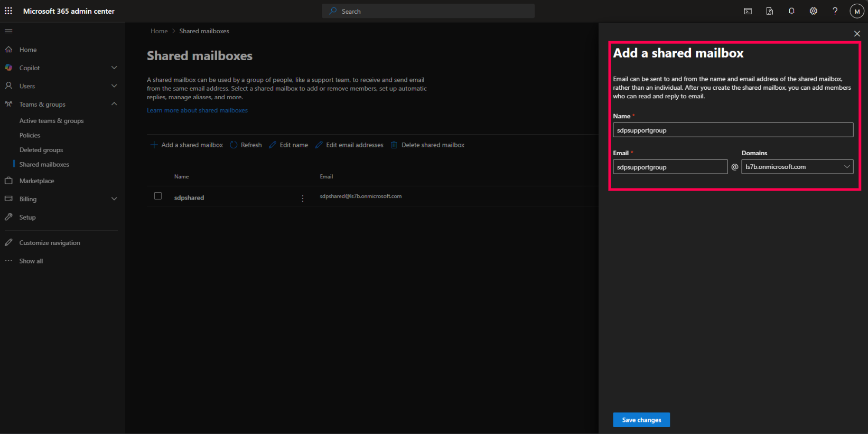868x434 pixels.
Task: Click the sdpshared mailbox name
Action: 189,197
